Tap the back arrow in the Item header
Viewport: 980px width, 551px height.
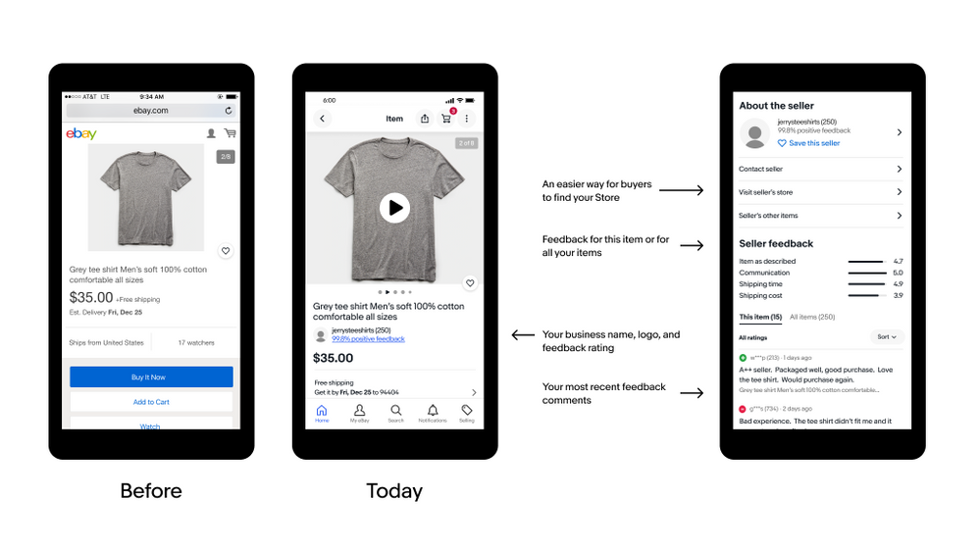point(322,119)
